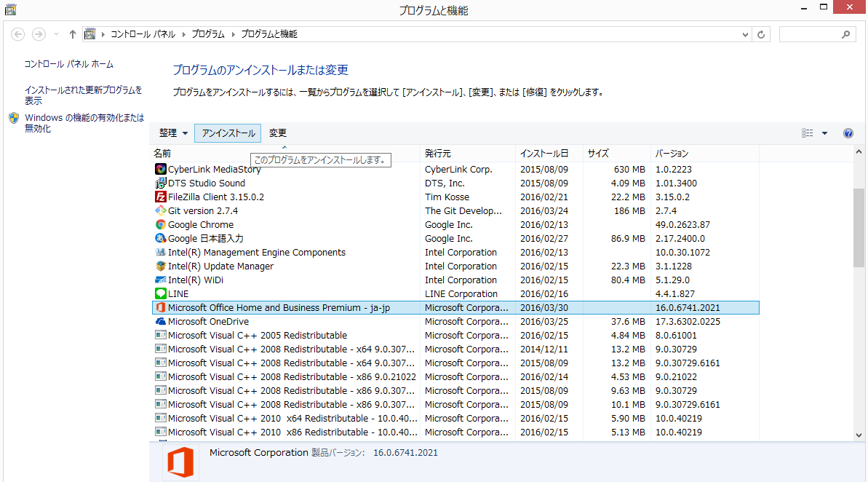Click the LINE app icon
The image size is (868, 482).
pyautogui.click(x=161, y=293)
